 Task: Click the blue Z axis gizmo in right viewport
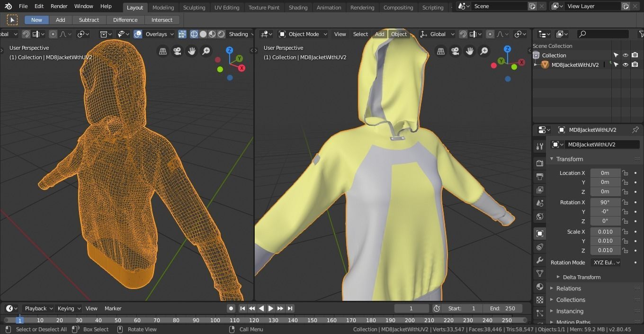pyautogui.click(x=507, y=49)
